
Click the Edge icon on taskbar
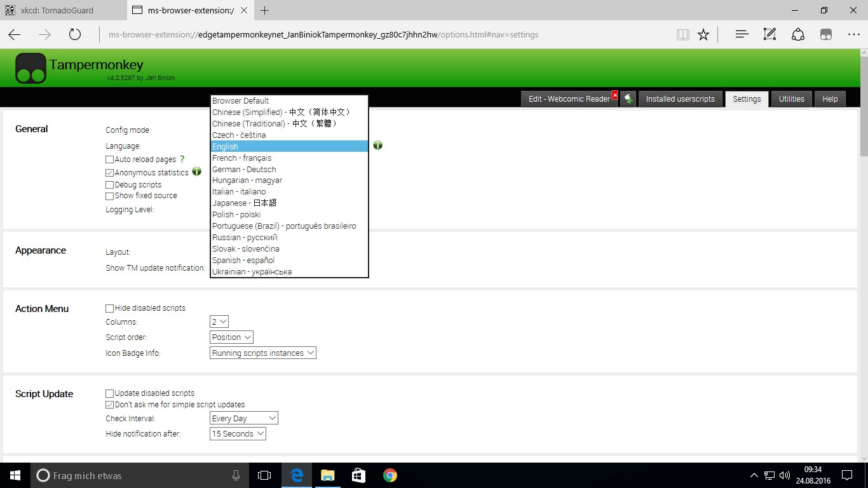pos(297,475)
